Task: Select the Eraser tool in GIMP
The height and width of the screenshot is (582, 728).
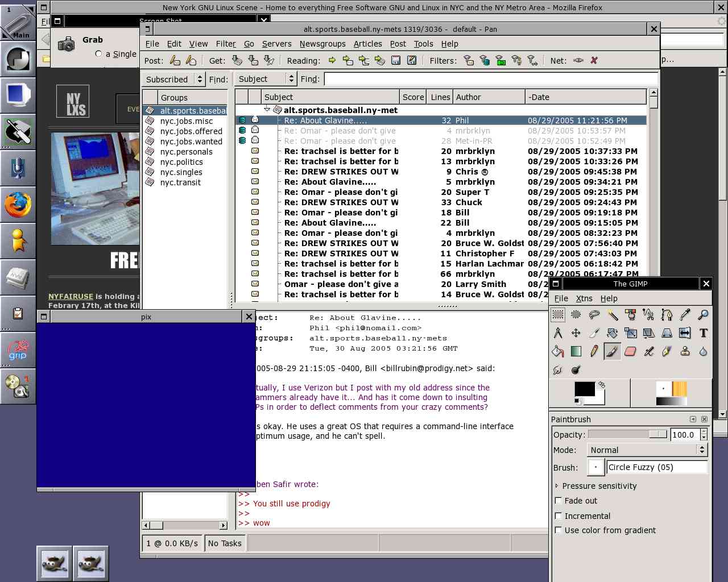Action: pyautogui.click(x=630, y=351)
